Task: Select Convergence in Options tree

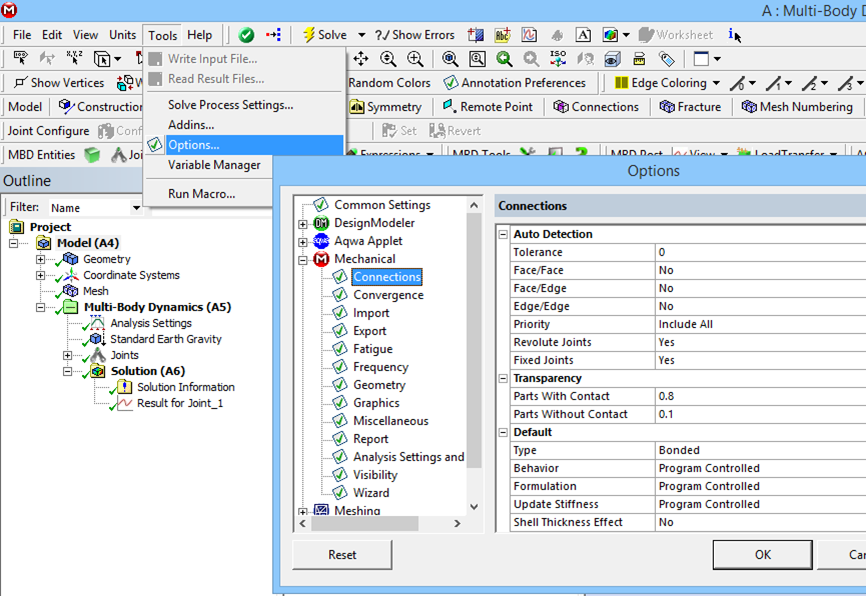Action: click(388, 295)
